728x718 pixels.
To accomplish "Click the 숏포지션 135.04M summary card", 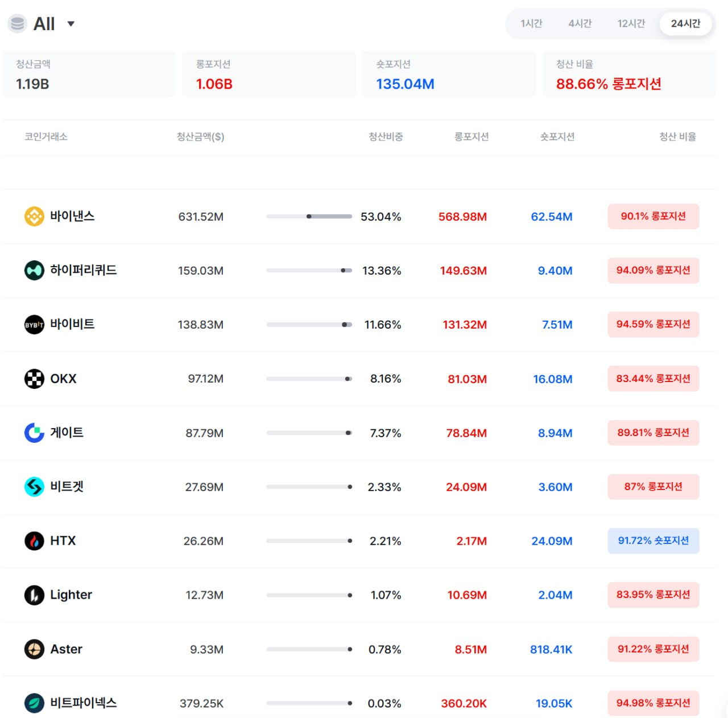I will click(449, 74).
